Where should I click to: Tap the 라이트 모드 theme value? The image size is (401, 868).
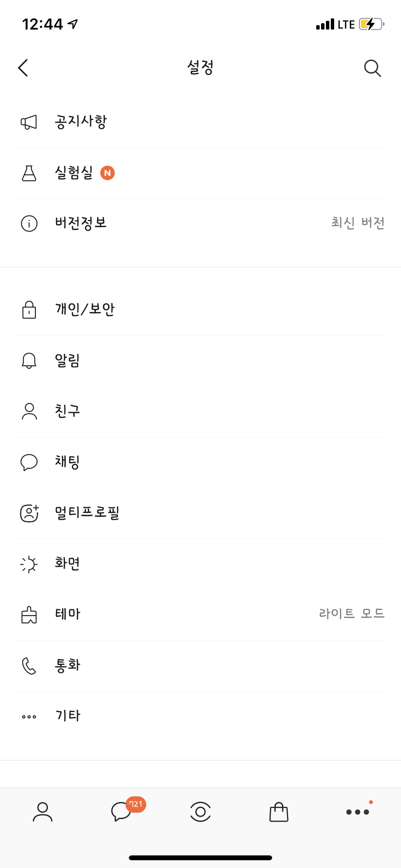(352, 614)
